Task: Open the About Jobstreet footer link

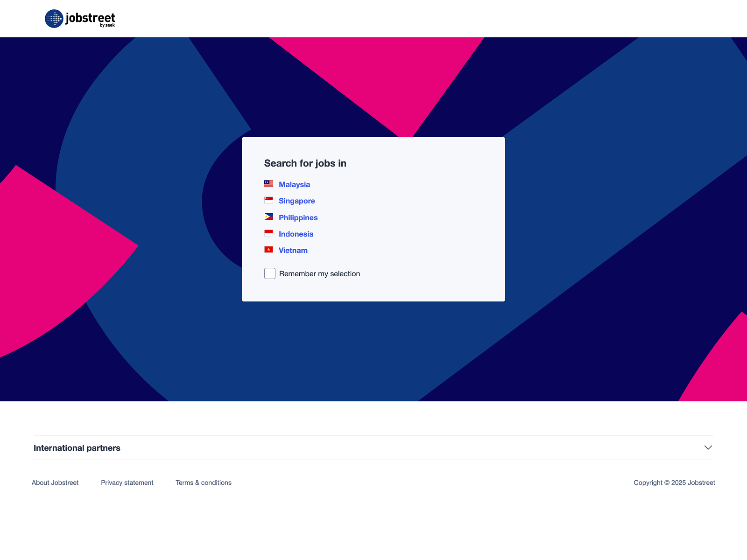Action: [x=55, y=483]
